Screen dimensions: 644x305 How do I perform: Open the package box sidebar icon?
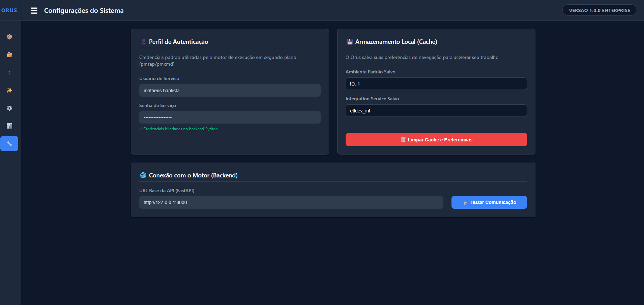click(9, 37)
